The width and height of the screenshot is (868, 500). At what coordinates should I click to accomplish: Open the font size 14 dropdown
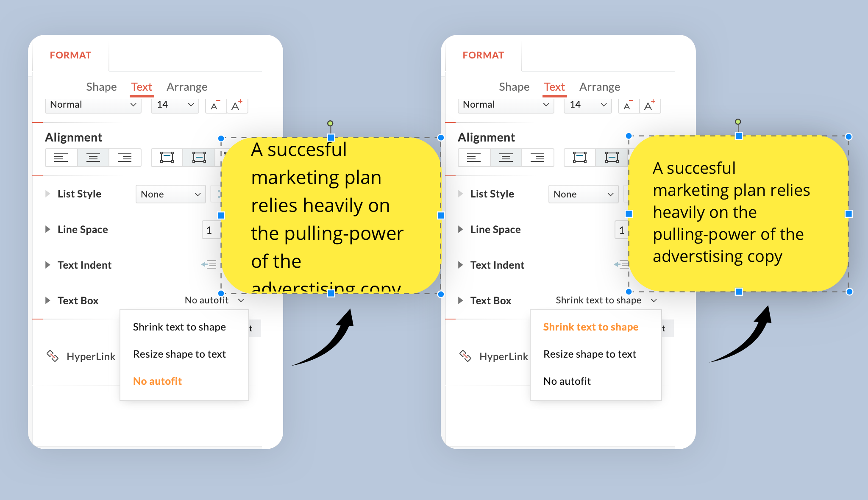click(174, 104)
